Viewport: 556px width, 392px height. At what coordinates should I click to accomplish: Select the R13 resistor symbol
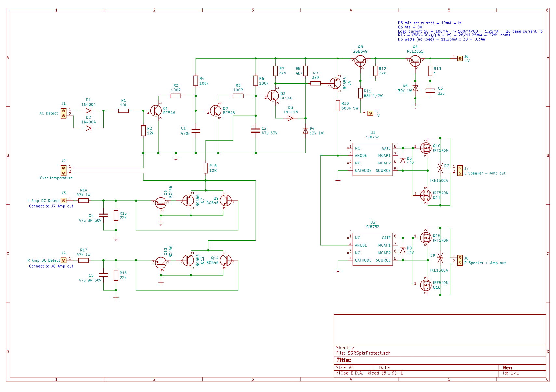coord(430,71)
